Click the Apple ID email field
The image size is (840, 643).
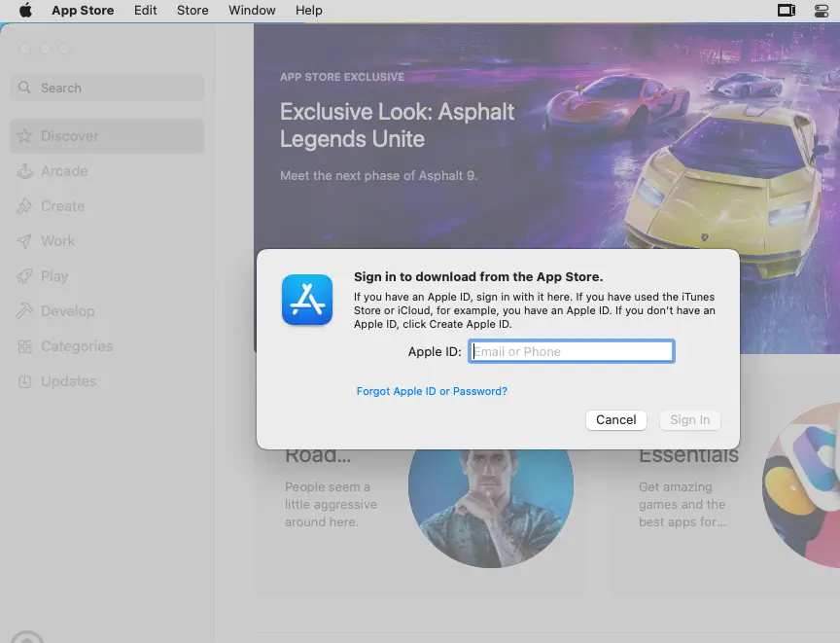click(x=571, y=351)
